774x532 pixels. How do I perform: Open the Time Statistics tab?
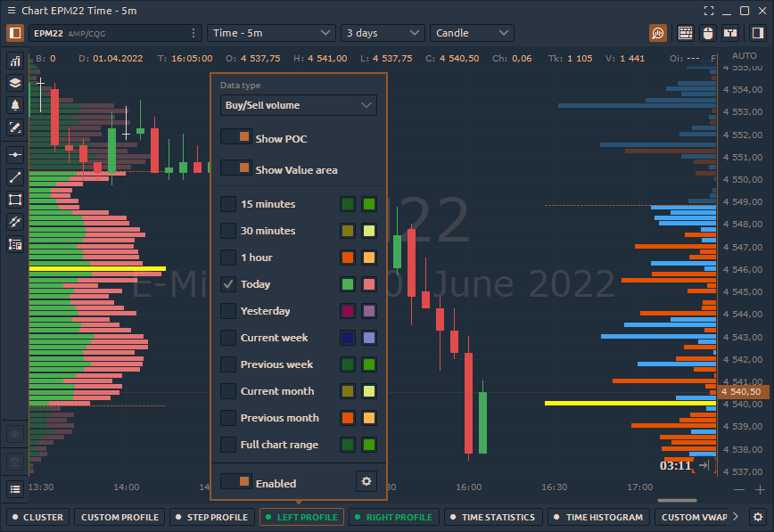[x=492, y=517]
